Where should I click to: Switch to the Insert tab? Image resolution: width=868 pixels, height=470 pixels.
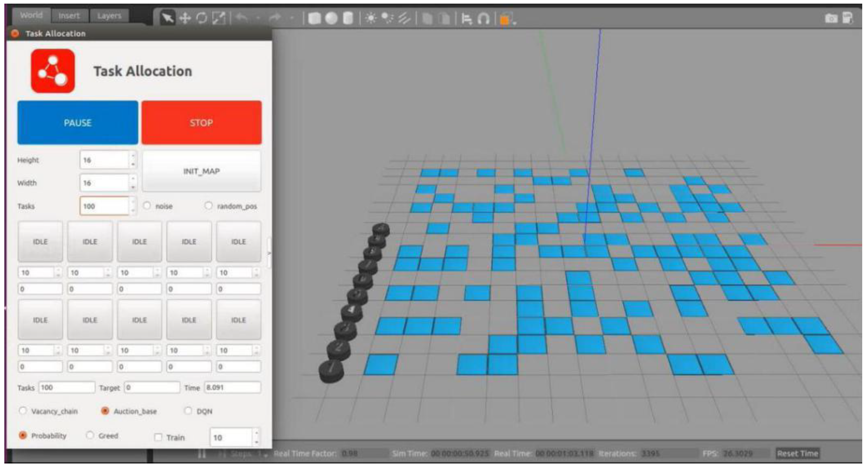click(69, 16)
